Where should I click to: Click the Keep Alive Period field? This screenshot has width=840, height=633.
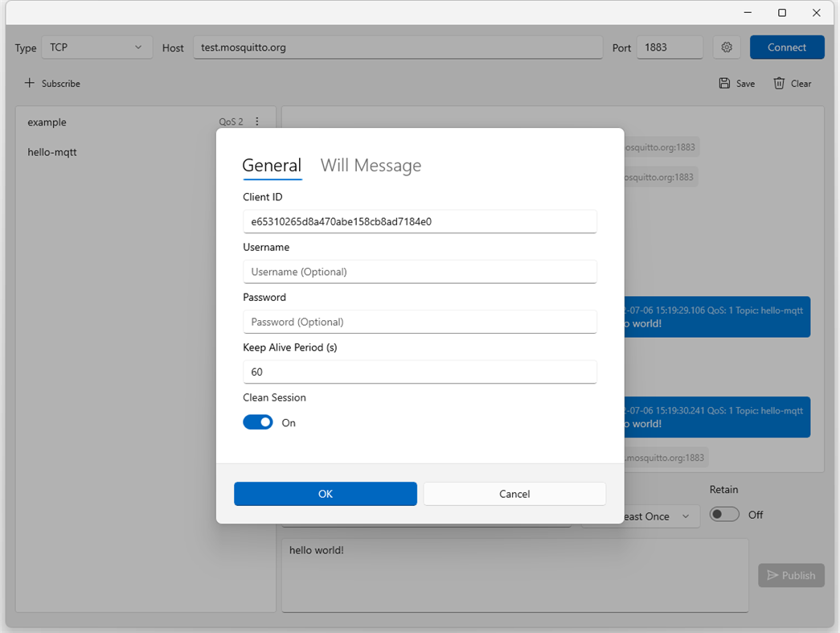[x=420, y=372]
